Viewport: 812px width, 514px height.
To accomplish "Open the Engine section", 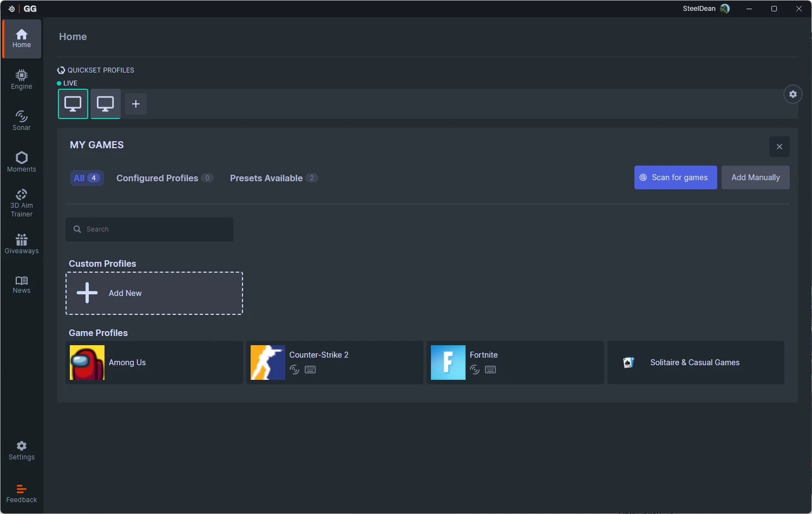I will pos(22,80).
